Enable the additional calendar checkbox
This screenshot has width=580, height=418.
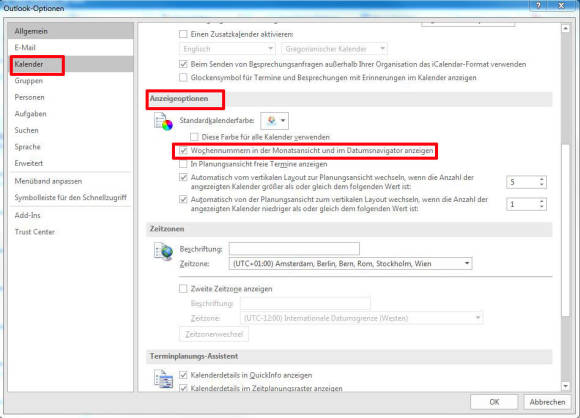click(183, 34)
